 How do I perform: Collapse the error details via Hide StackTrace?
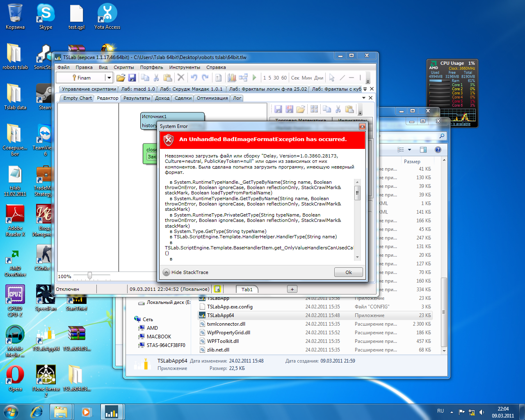185,272
